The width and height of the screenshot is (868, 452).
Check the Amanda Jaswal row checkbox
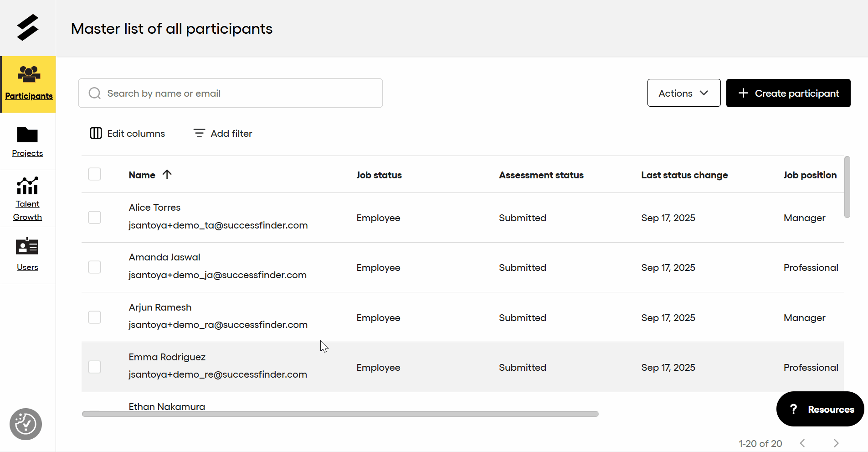point(94,267)
